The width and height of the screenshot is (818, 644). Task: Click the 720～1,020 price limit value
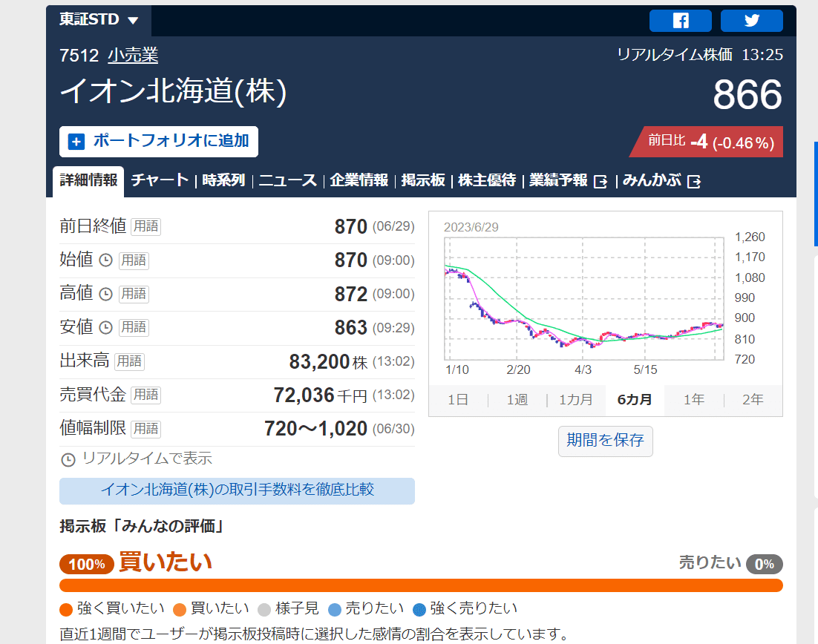pyautogui.click(x=315, y=429)
